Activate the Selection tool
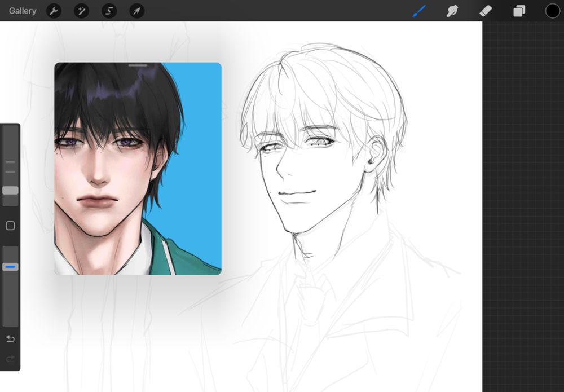 [x=109, y=11]
